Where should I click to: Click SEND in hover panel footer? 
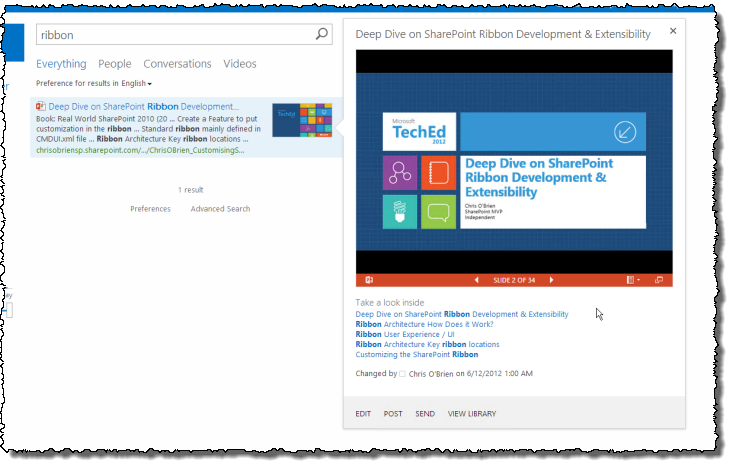[425, 414]
